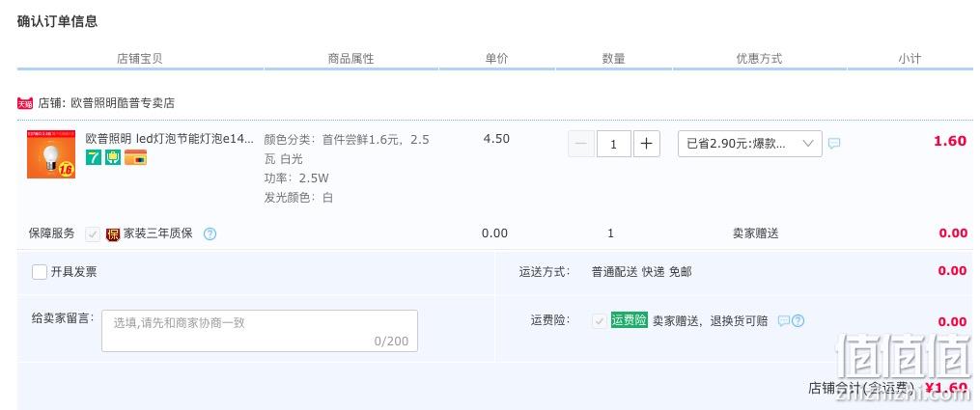The height and width of the screenshot is (410, 980).
Task: Click the unit price 4.50
Action: 496,139
